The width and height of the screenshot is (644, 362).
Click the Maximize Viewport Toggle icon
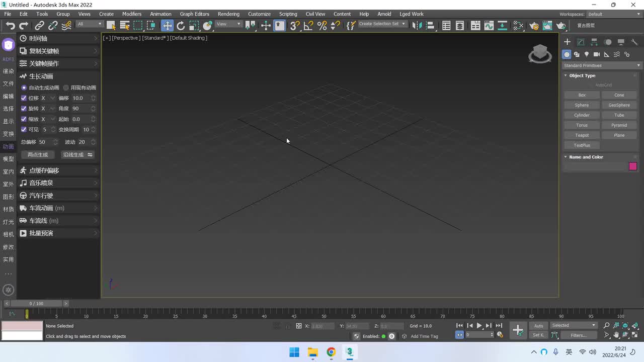click(635, 335)
